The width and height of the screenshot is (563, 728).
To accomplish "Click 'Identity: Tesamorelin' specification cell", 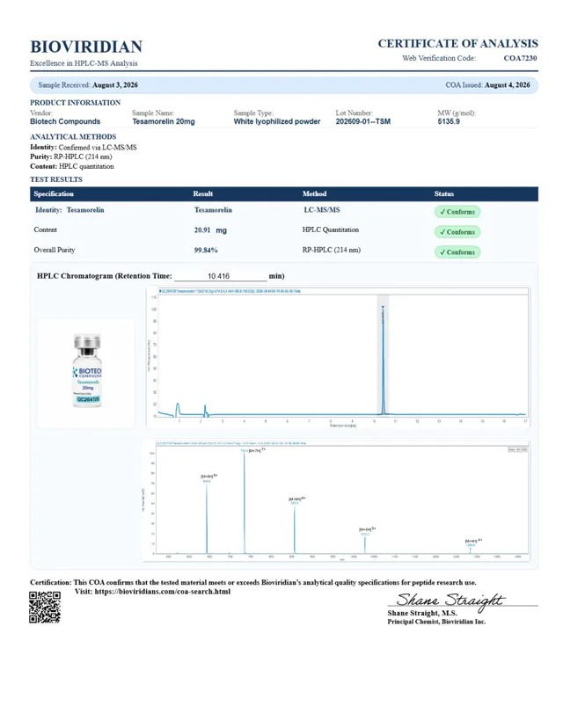I will (69, 210).
